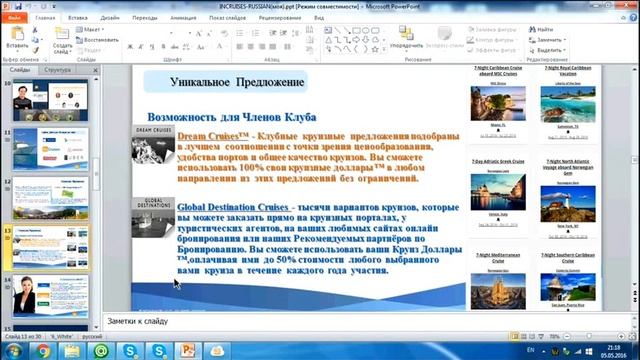
Task: Switch to the Вставка ribbon tab
Action: tap(78, 18)
